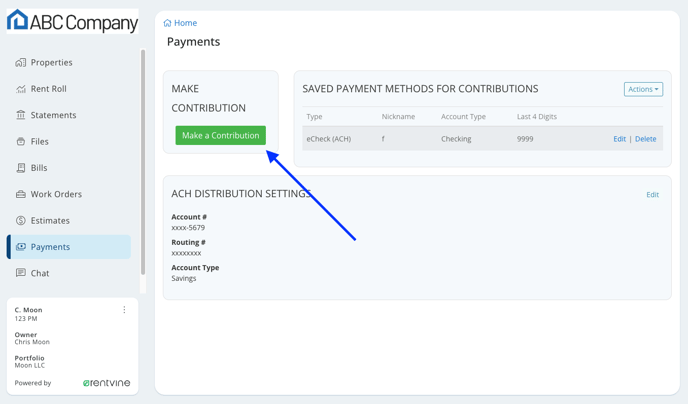Click the Rent Roll chart icon
Image resolution: width=688 pixels, height=404 pixels.
pyautogui.click(x=21, y=89)
